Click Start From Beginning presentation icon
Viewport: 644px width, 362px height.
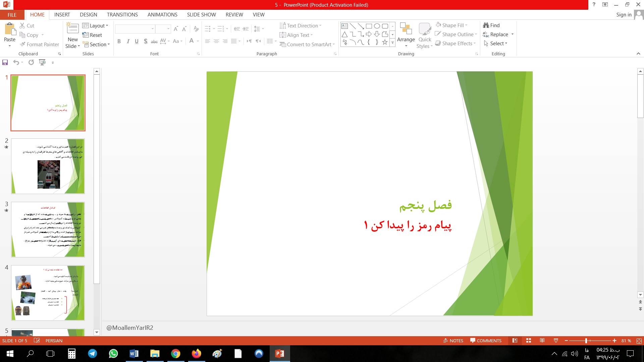(x=42, y=62)
